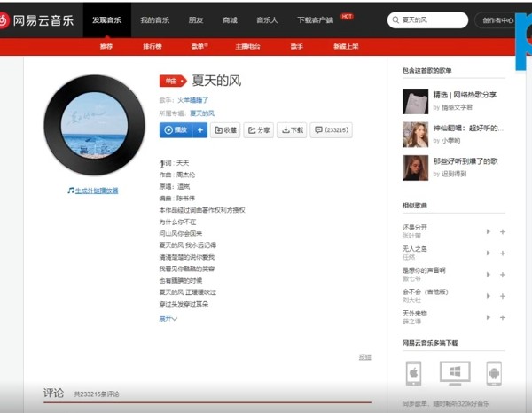Open playlist thumbnail for 神仙翻唱
Viewport: 532px width, 413px height.
tap(415, 135)
